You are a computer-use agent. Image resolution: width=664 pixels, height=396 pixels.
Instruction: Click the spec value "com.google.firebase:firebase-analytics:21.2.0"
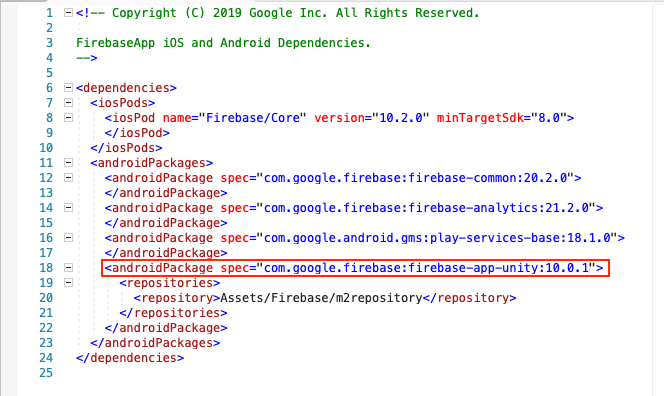tap(426, 208)
